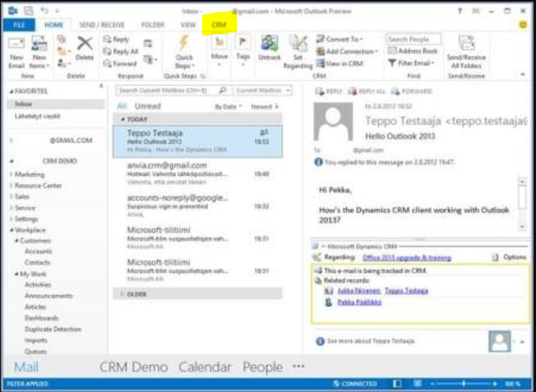This screenshot has height=392, width=536.
Task: Open Duplicate Detection folder
Action: click(53, 329)
